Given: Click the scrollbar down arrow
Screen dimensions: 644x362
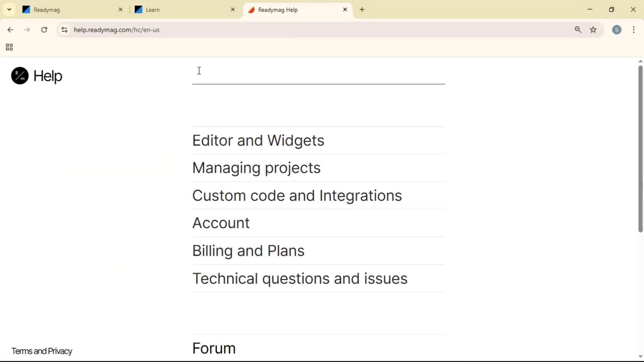Looking at the screenshot, I should pyautogui.click(x=640, y=356).
